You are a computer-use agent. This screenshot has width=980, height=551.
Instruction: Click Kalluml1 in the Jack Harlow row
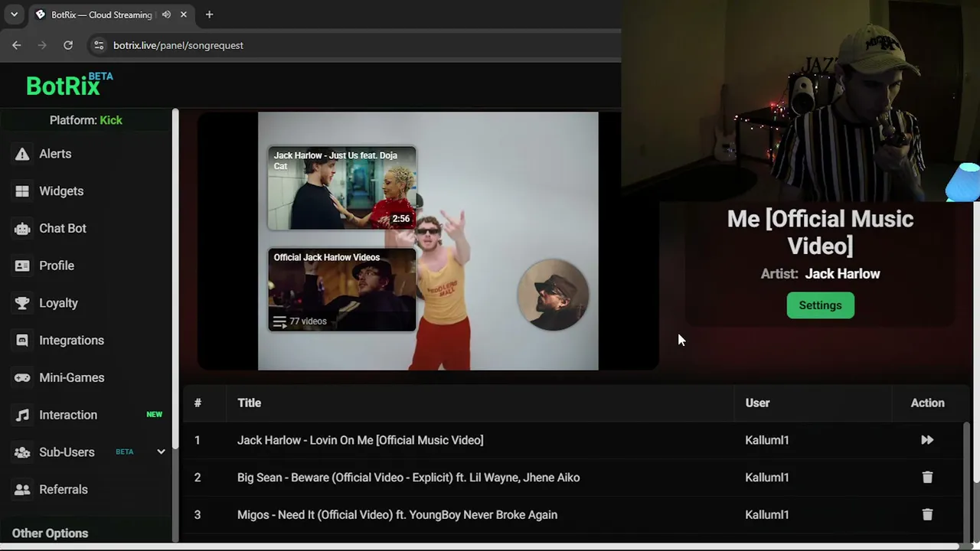point(767,440)
